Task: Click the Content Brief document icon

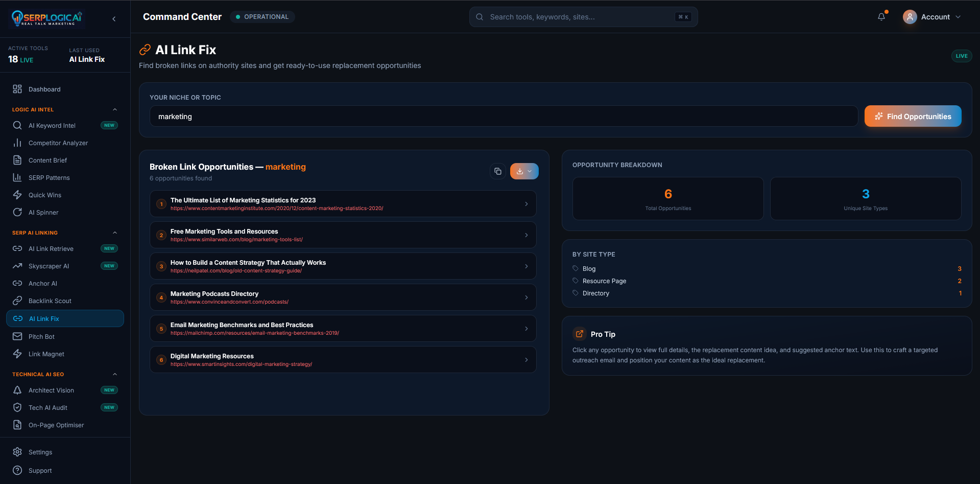Action: click(x=17, y=160)
